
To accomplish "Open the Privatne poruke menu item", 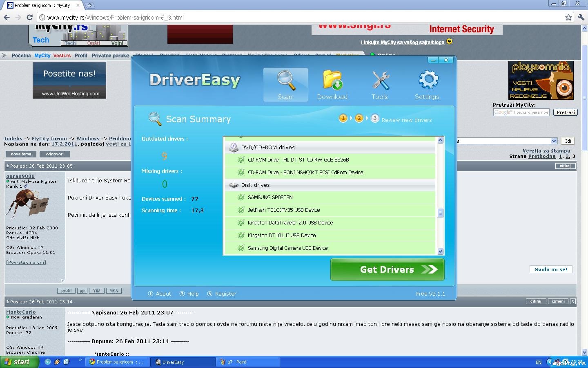I will tap(110, 56).
